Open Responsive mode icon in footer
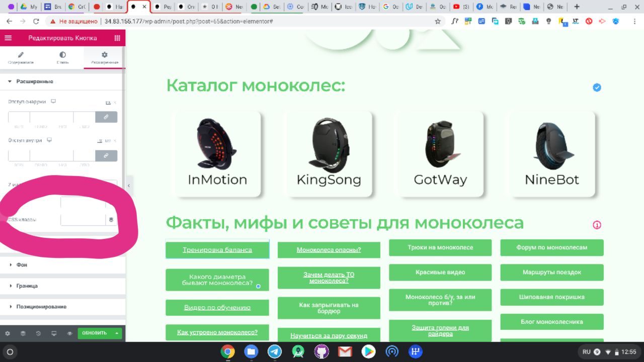The image size is (644, 362). coord(54,333)
